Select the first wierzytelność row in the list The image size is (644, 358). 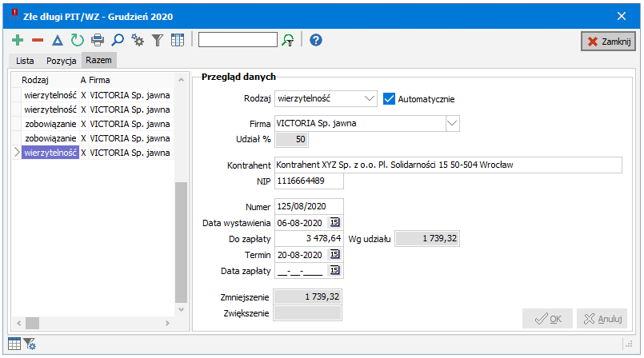(50, 95)
